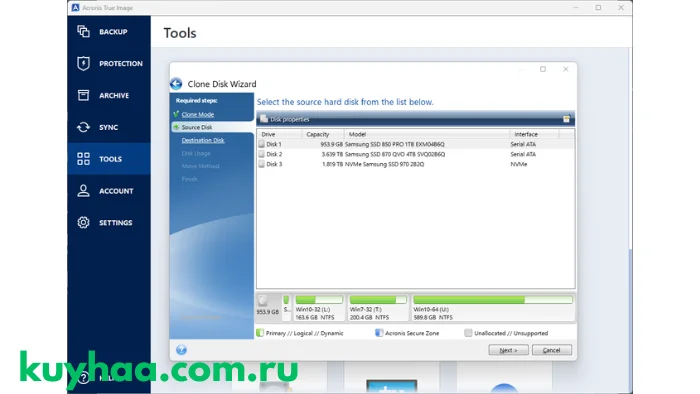Image resolution: width=700 pixels, height=394 pixels.
Task: Click the icon at right of Disk properties bar
Action: click(x=566, y=119)
